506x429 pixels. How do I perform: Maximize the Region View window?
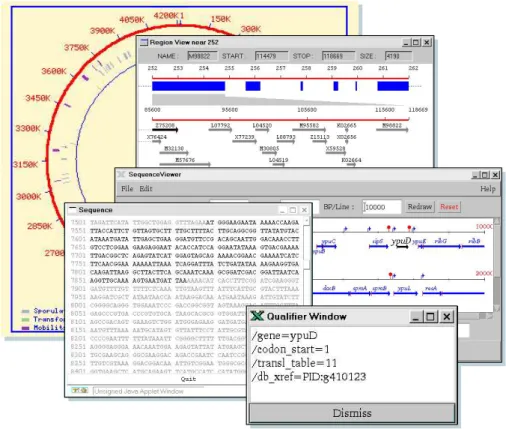415,42
